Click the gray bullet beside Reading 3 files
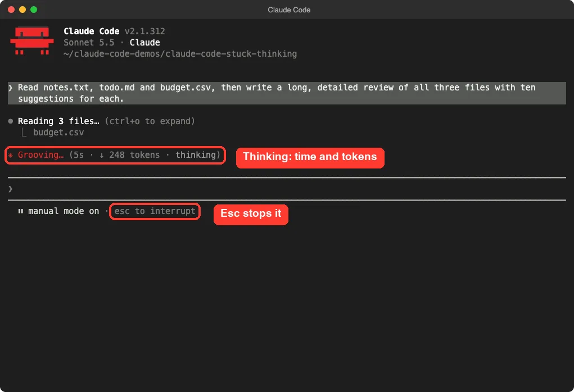The image size is (574, 392). tap(11, 121)
